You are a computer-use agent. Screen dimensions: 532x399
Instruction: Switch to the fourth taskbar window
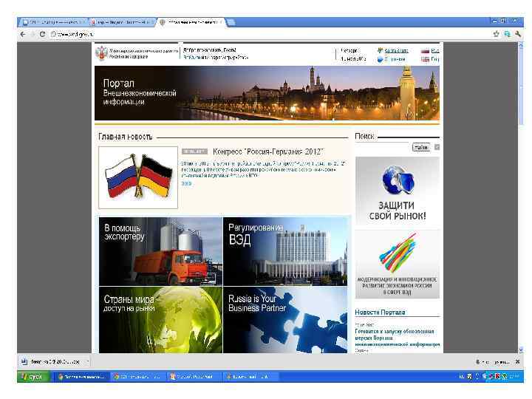pyautogui.click(x=251, y=377)
